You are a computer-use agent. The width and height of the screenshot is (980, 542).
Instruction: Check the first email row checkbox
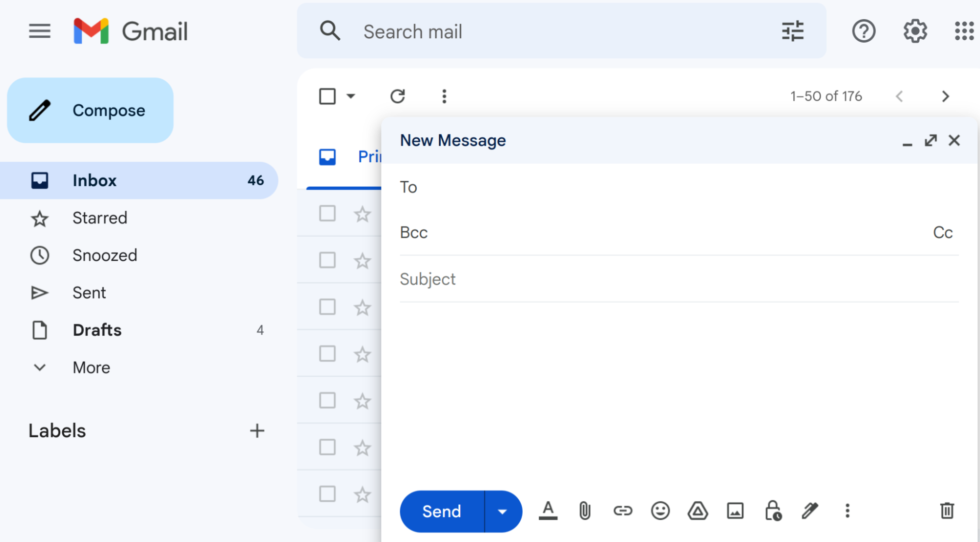point(327,214)
